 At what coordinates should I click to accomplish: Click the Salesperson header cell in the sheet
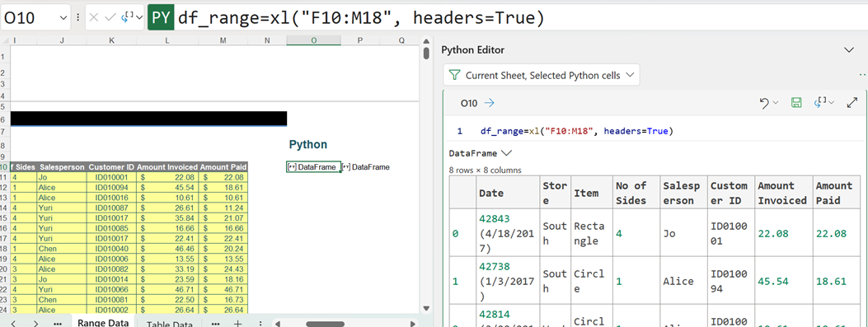[62, 166]
